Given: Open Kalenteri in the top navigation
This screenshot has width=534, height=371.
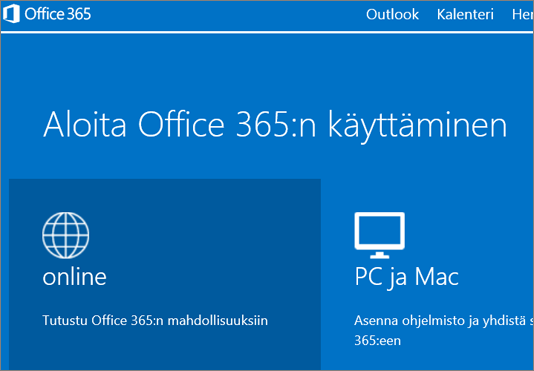Looking at the screenshot, I should point(465,14).
